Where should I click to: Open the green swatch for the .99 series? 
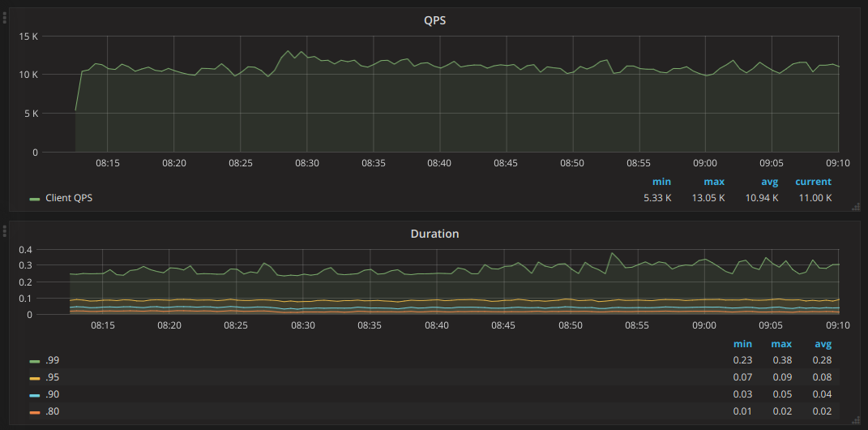point(35,361)
